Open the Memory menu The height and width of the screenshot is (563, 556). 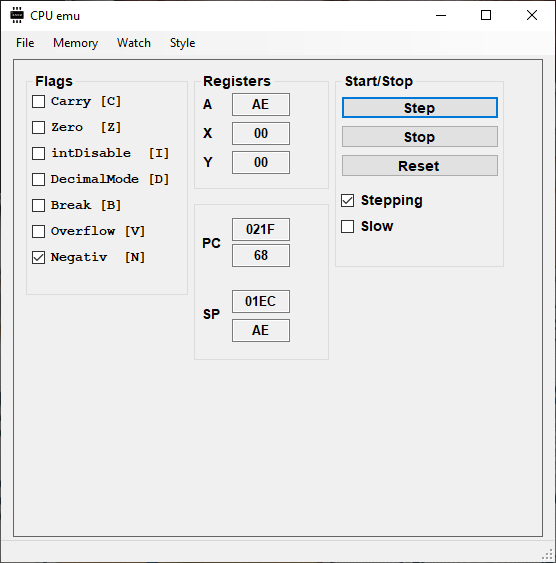tap(75, 43)
